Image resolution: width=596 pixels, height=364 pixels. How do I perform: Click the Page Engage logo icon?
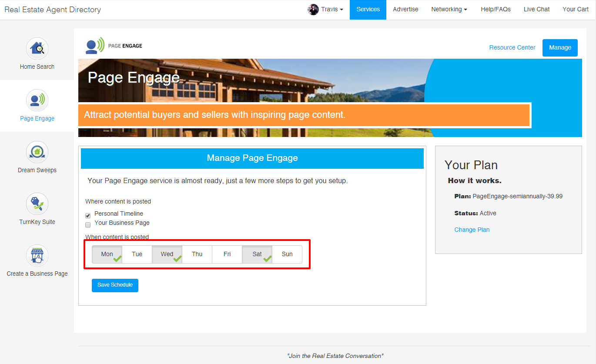click(x=95, y=46)
